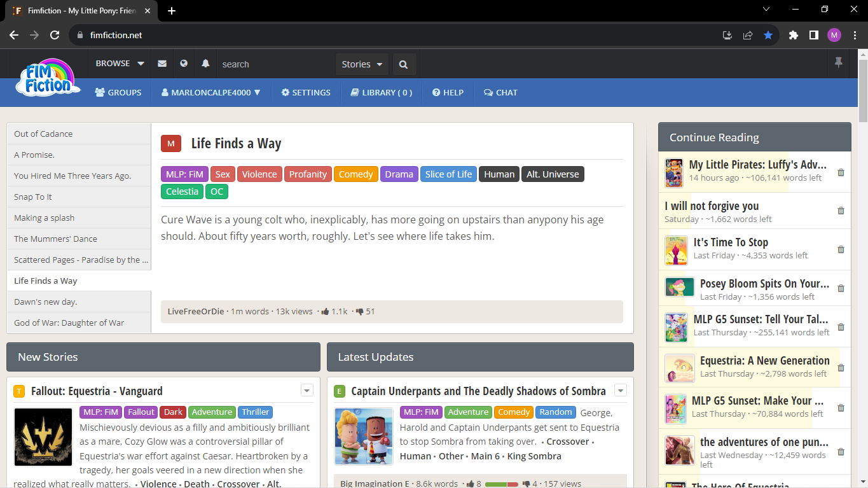The width and height of the screenshot is (868, 488).
Task: Open a new browser tab
Action: pos(172,11)
